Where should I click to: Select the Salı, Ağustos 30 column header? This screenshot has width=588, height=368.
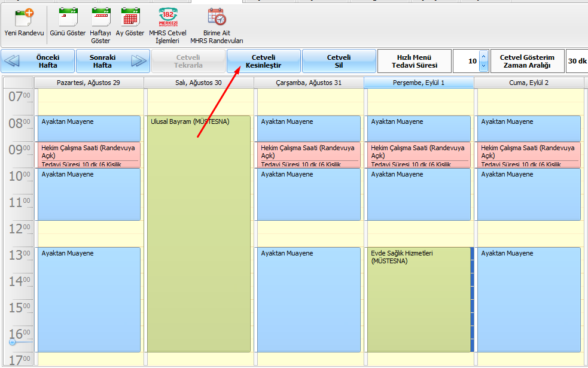point(199,83)
